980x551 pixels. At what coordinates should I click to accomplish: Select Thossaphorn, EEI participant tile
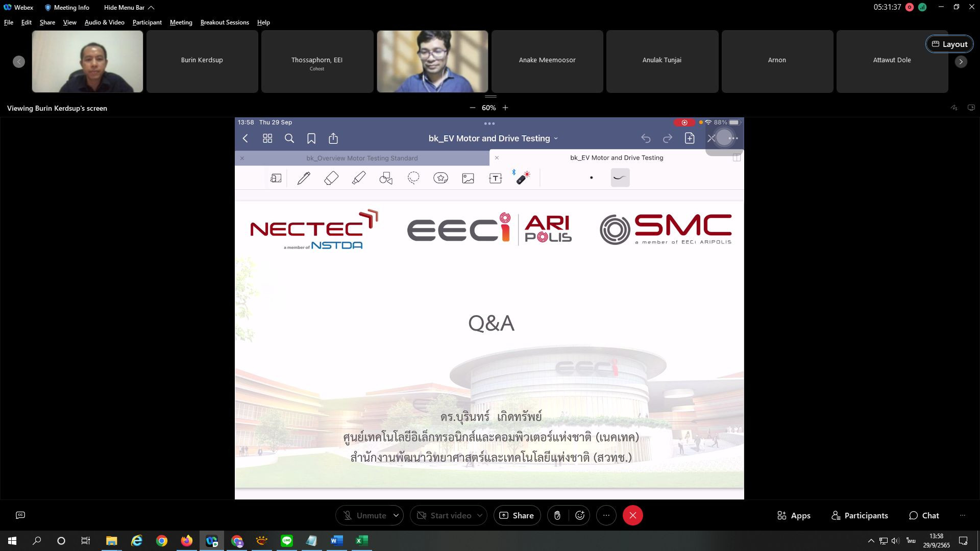click(x=317, y=61)
